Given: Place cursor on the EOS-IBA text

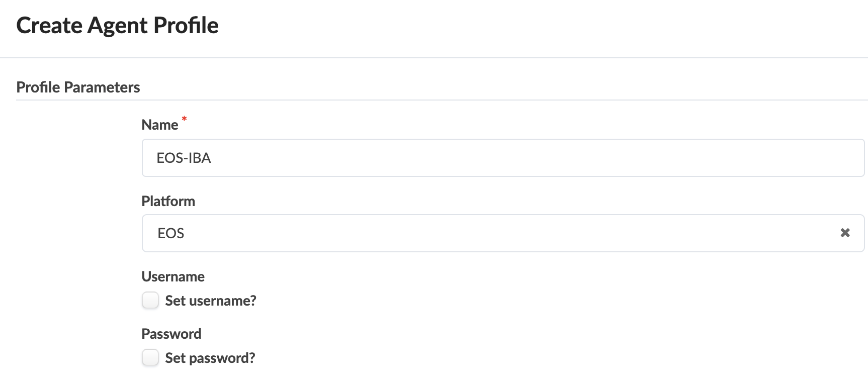Looking at the screenshot, I should click(184, 158).
